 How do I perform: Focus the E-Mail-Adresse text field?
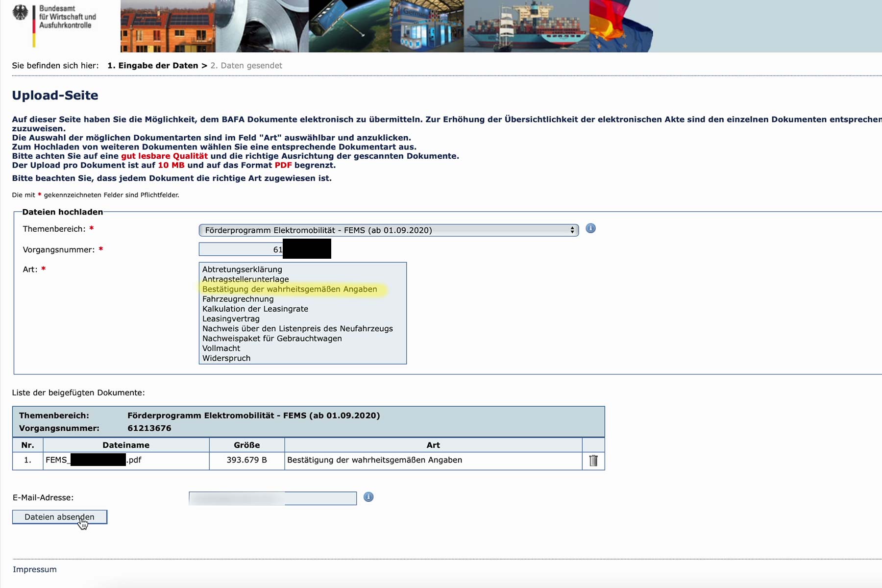tap(272, 498)
